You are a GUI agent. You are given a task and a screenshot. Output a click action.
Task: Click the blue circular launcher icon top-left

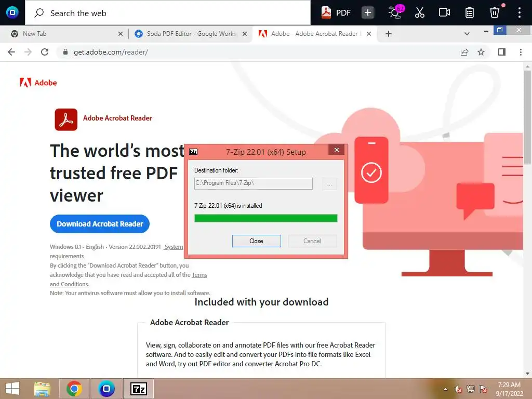pos(12,12)
